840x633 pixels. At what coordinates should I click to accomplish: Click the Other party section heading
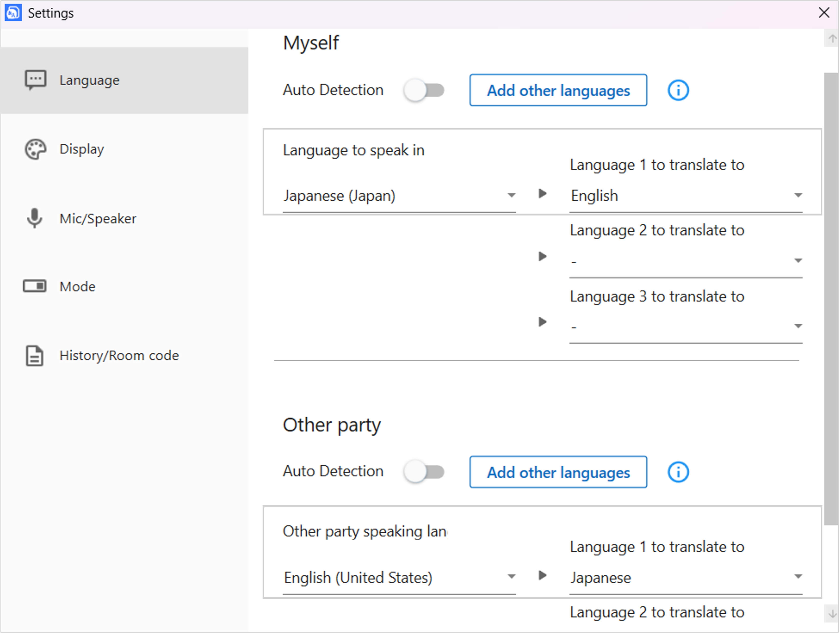click(x=331, y=425)
